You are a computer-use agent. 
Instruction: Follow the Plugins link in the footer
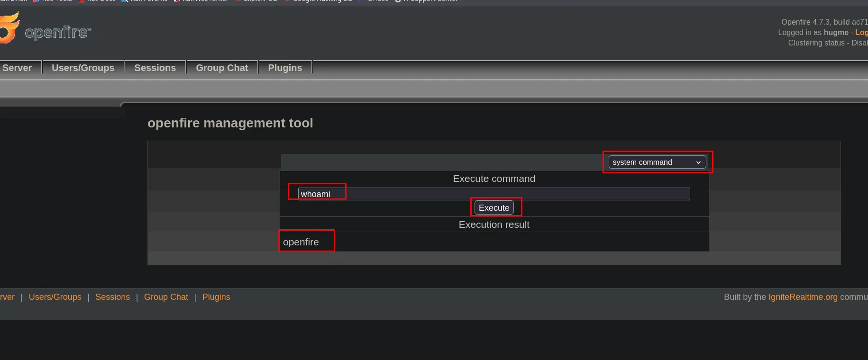[x=216, y=297]
